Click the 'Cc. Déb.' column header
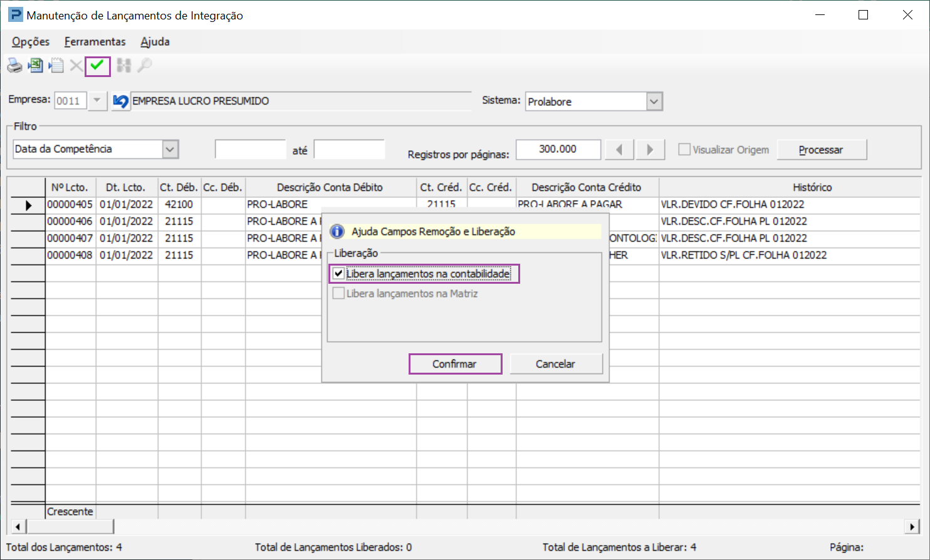Image resolution: width=930 pixels, height=560 pixels. (222, 187)
